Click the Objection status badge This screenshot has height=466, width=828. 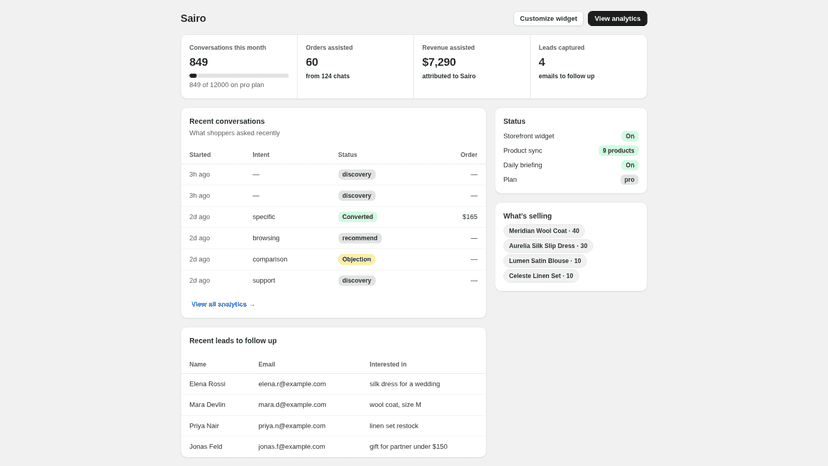[356, 259]
